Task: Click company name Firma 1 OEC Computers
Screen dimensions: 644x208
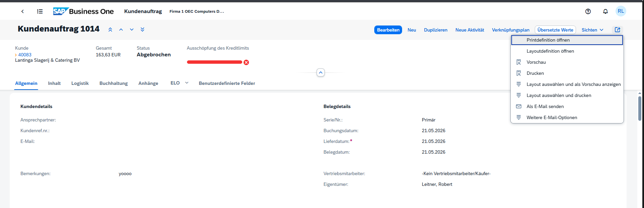Action: [197, 11]
